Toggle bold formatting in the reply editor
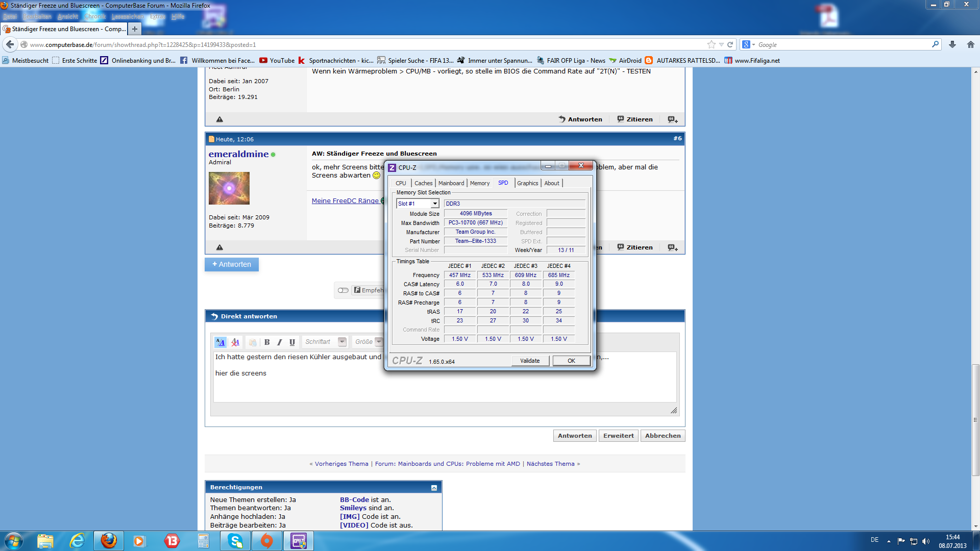The height and width of the screenshot is (551, 980). pyautogui.click(x=267, y=342)
